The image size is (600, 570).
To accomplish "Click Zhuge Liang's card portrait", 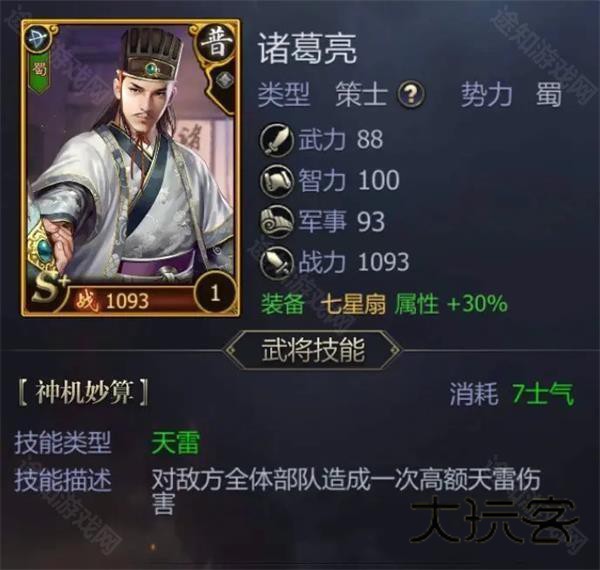I will [x=131, y=168].
